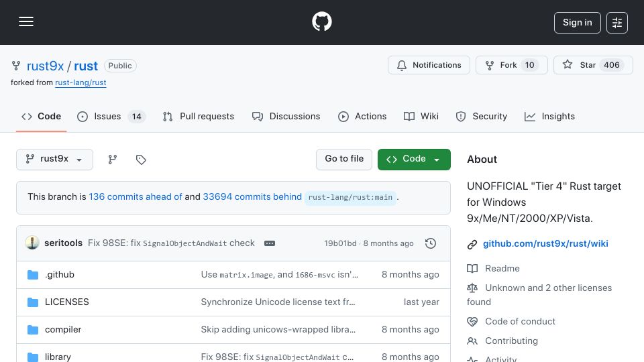Image resolution: width=644 pixels, height=362 pixels.
Task: Expand commit message details ellipsis
Action: (x=270, y=243)
